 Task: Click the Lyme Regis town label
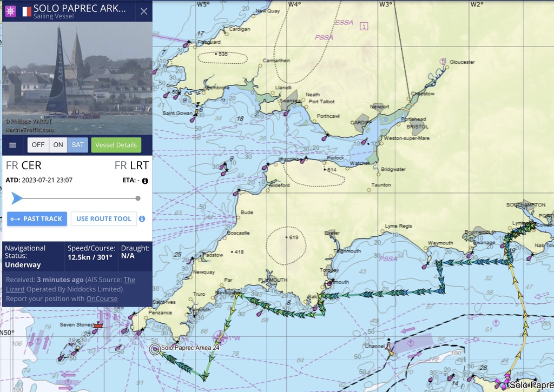399,226
